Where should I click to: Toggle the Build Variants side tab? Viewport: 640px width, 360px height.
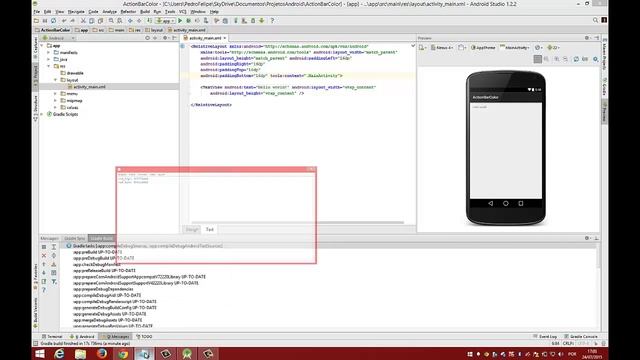tap(36, 312)
